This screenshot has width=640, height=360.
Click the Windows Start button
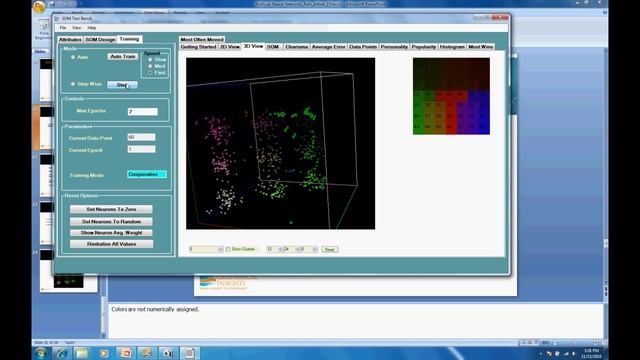pos(40,353)
